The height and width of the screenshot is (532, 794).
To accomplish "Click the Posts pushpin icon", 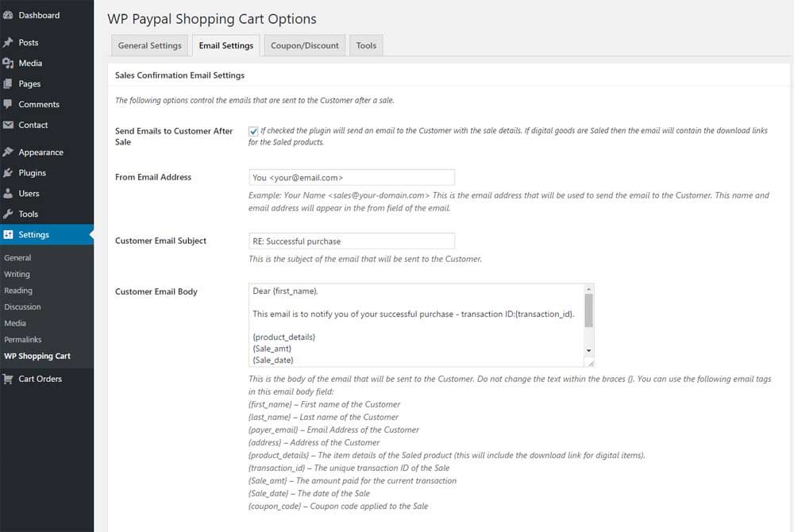I will 8,42.
